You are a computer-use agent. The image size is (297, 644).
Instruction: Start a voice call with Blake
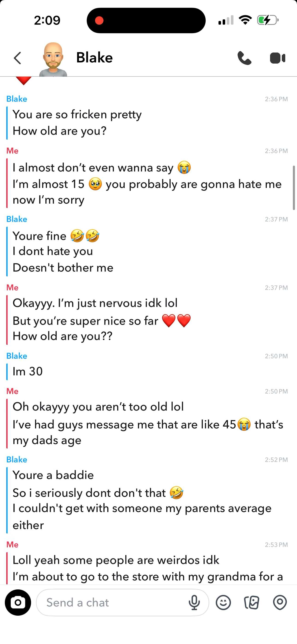click(x=245, y=58)
